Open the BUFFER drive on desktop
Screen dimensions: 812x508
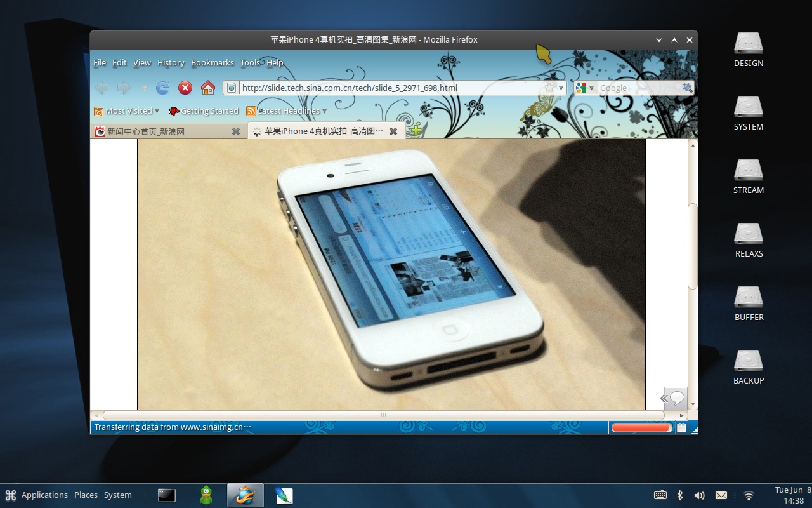click(x=749, y=304)
